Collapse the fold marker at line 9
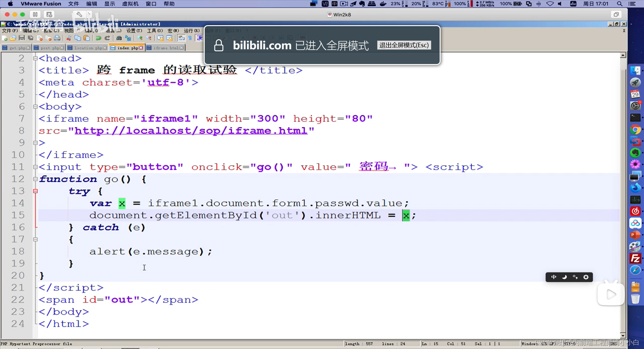The width and height of the screenshot is (644, 349). (35, 143)
